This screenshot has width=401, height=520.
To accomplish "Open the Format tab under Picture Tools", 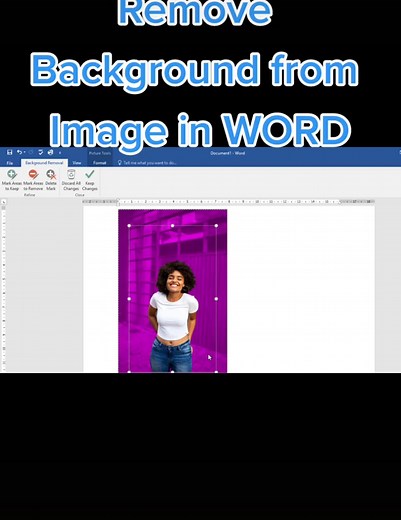I will pyautogui.click(x=99, y=163).
